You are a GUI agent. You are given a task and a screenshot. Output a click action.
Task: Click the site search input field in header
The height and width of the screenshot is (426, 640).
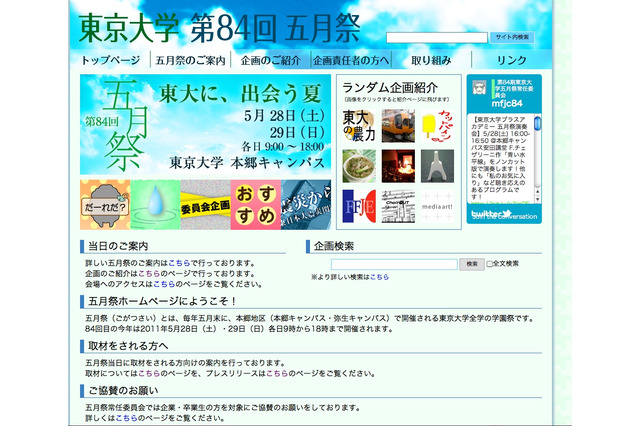(437, 38)
